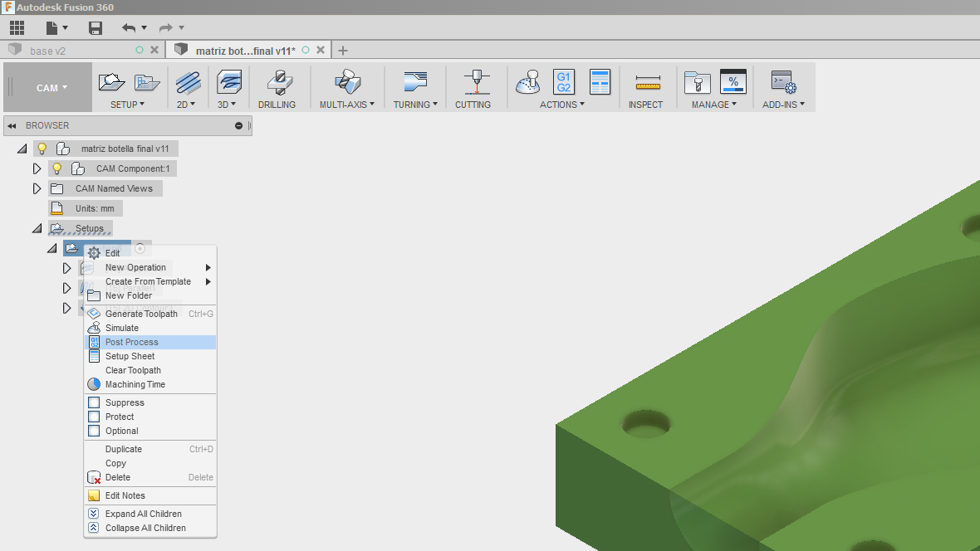Choose Simulate from the context menu
Screen dimensions: 980x551
[x=150, y=328]
